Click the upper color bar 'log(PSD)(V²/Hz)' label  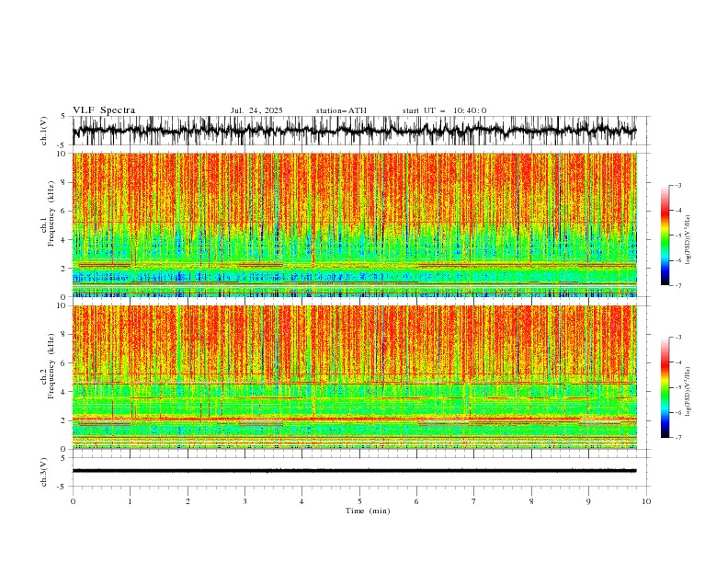pyautogui.click(x=688, y=240)
